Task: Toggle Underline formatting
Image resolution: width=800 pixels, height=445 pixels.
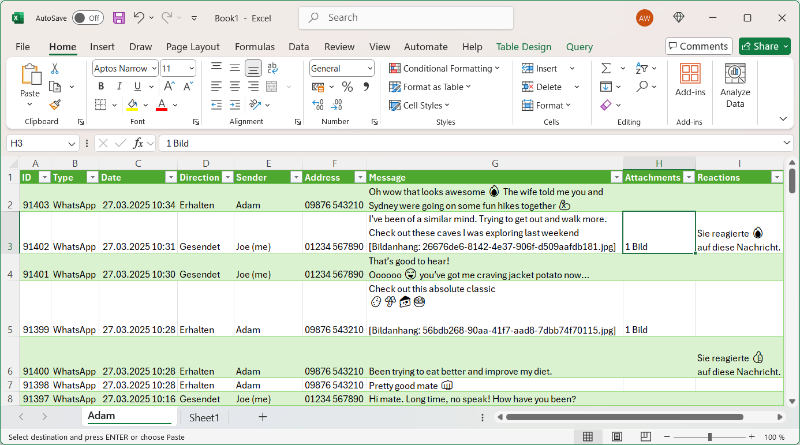Action: point(137,87)
